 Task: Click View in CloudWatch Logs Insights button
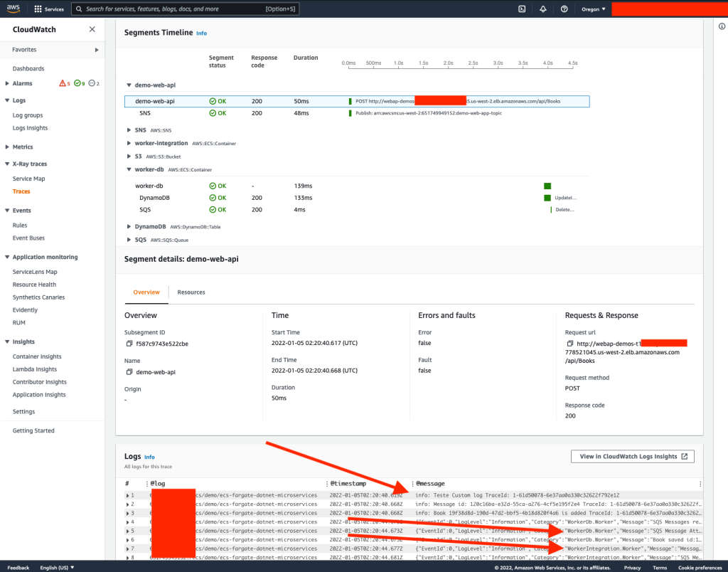pos(632,456)
